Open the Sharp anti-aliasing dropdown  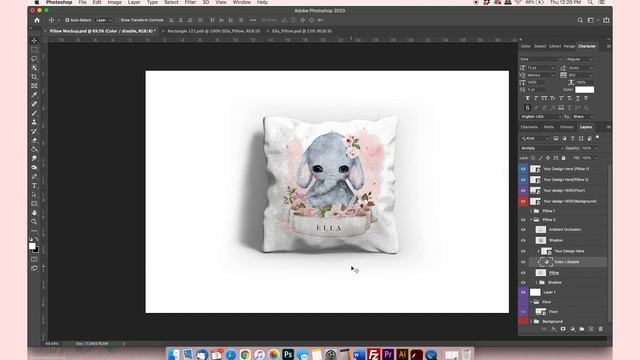(x=582, y=117)
